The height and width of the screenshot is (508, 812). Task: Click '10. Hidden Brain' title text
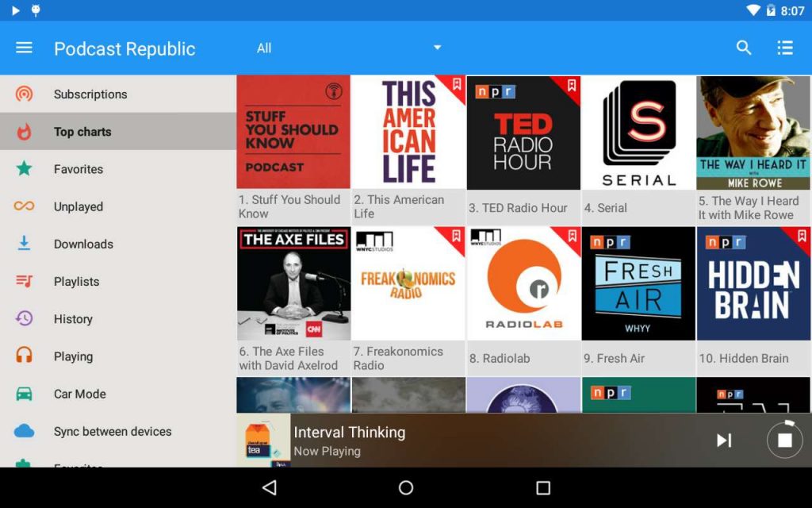point(744,358)
